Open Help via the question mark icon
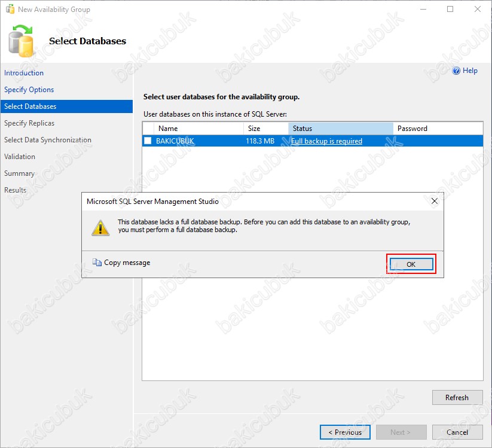This screenshot has height=448, width=492. coord(456,71)
